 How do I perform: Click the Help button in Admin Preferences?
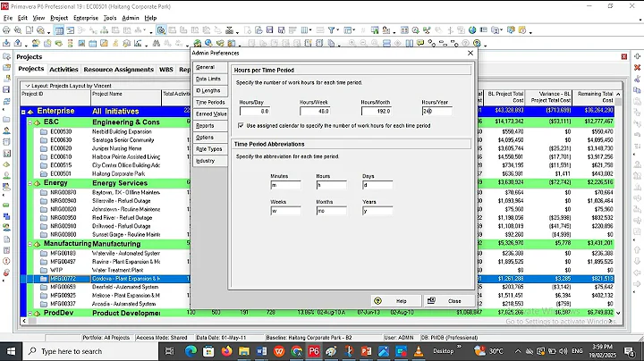tap(396, 301)
